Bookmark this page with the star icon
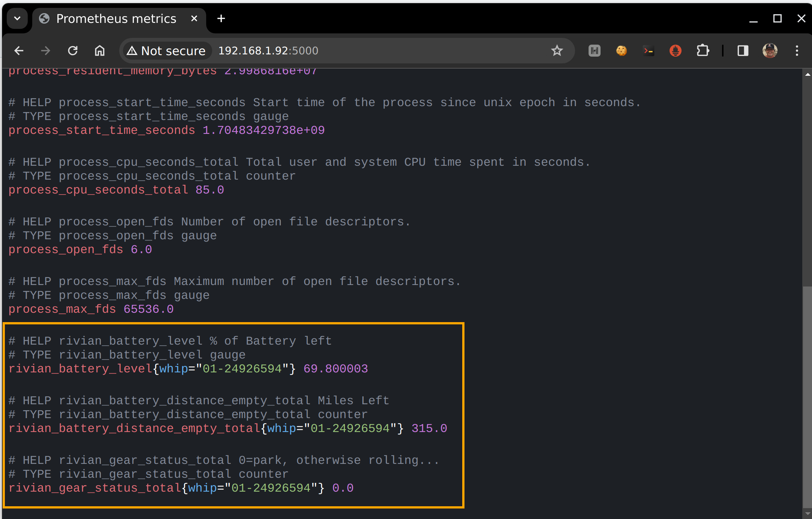Viewport: 812px width, 519px height. pos(557,51)
